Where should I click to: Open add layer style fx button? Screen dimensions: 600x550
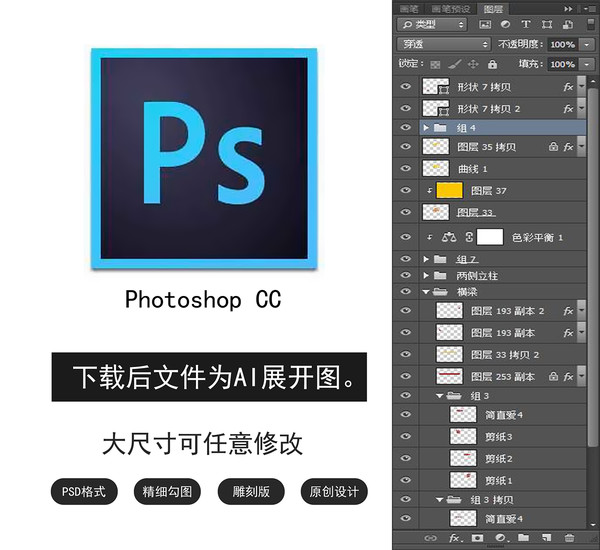pyautogui.click(x=455, y=538)
